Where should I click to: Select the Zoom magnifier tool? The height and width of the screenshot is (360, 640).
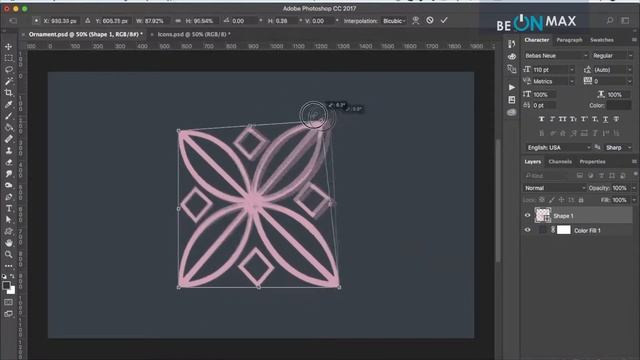[x=9, y=254]
